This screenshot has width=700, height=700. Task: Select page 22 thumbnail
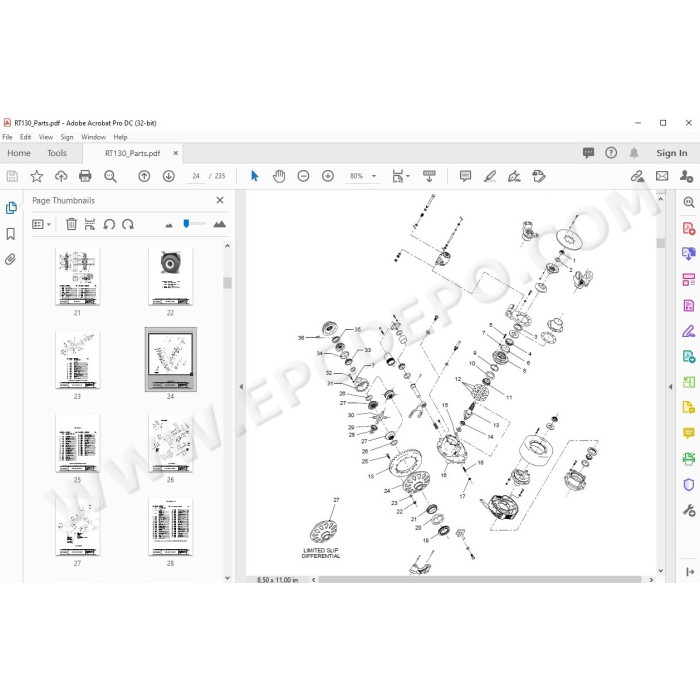170,277
